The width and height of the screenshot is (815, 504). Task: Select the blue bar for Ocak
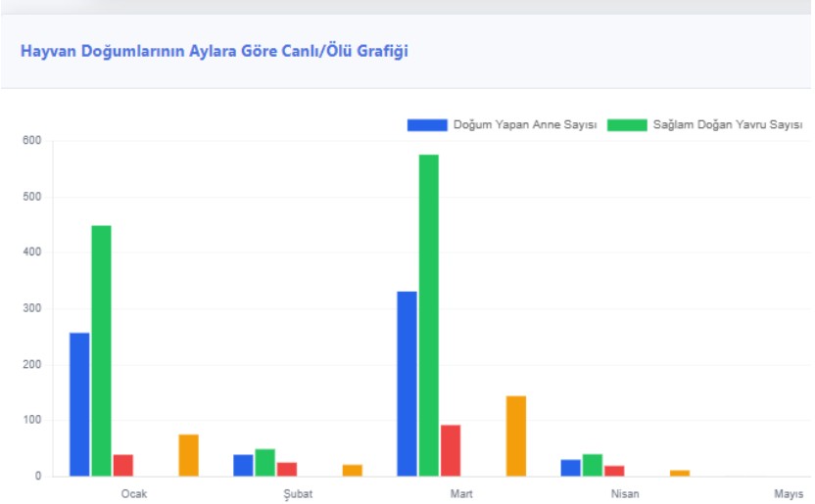click(x=79, y=404)
